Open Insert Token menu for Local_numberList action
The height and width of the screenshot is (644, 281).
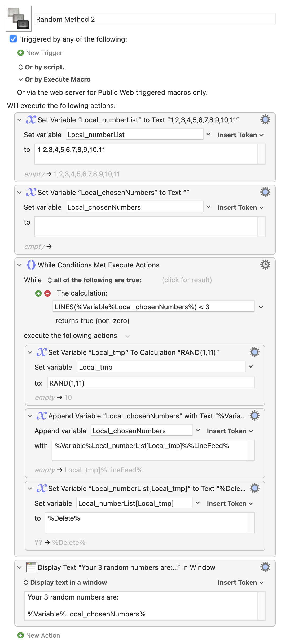pos(240,135)
